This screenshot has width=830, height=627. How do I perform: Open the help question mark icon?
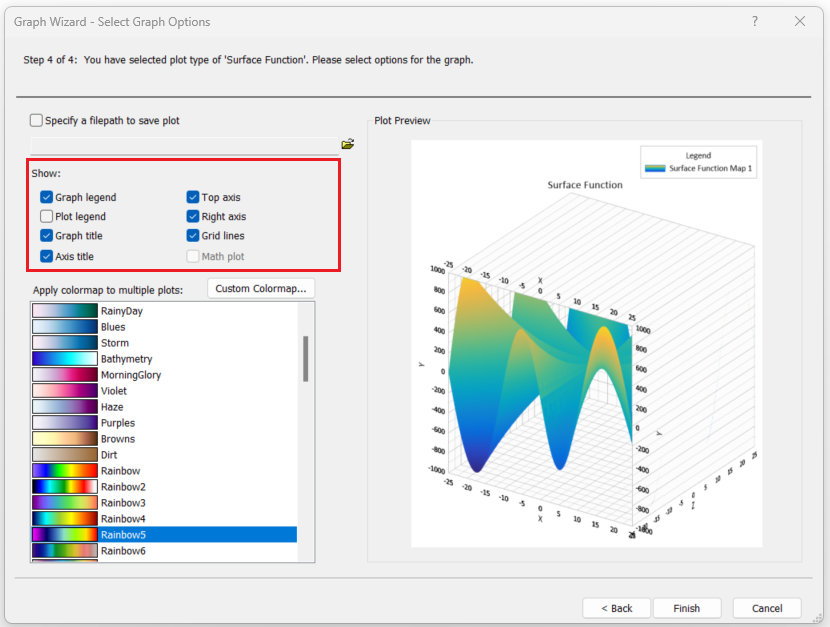[x=755, y=21]
